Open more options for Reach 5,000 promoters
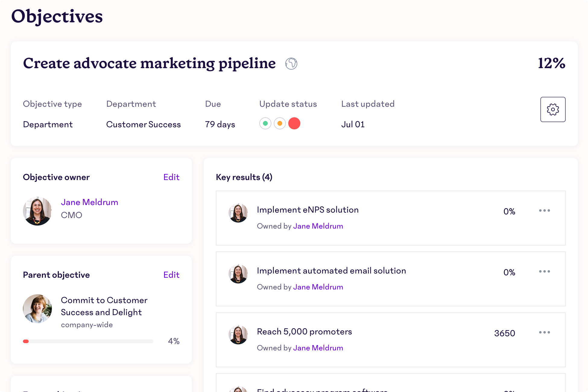The image size is (588, 392). click(x=545, y=332)
